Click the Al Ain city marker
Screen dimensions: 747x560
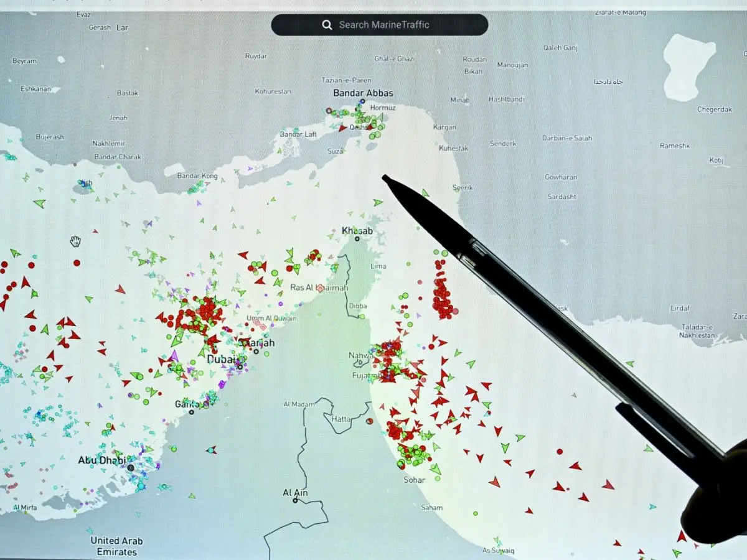(x=295, y=500)
